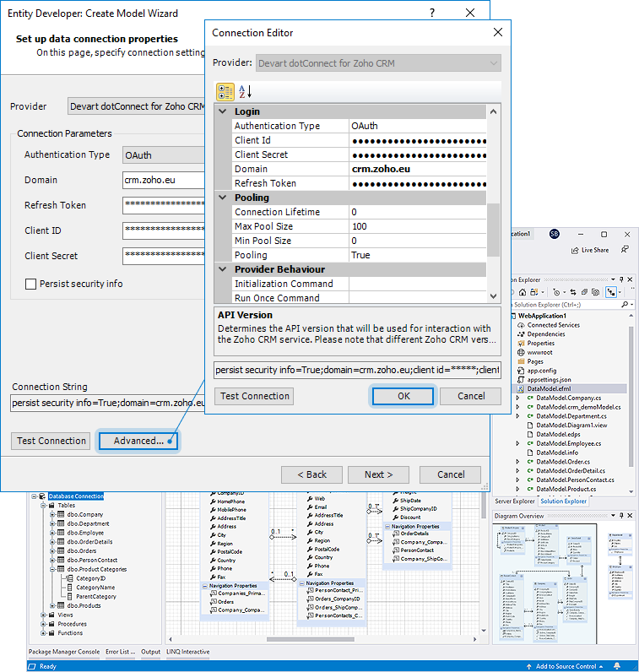Pin the Diagram Overview panel
Viewport: 639px width, 672px height.
point(621,516)
